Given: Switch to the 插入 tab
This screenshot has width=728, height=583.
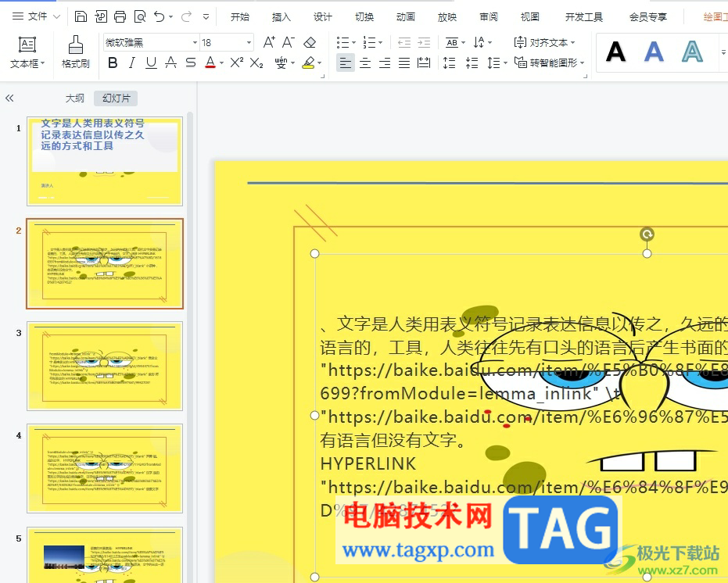Looking at the screenshot, I should pyautogui.click(x=282, y=16).
